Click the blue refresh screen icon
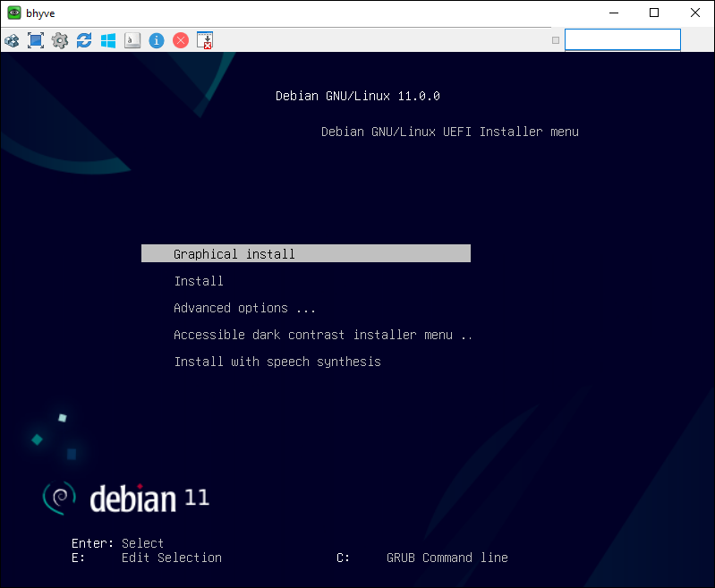The image size is (715, 588). click(84, 40)
